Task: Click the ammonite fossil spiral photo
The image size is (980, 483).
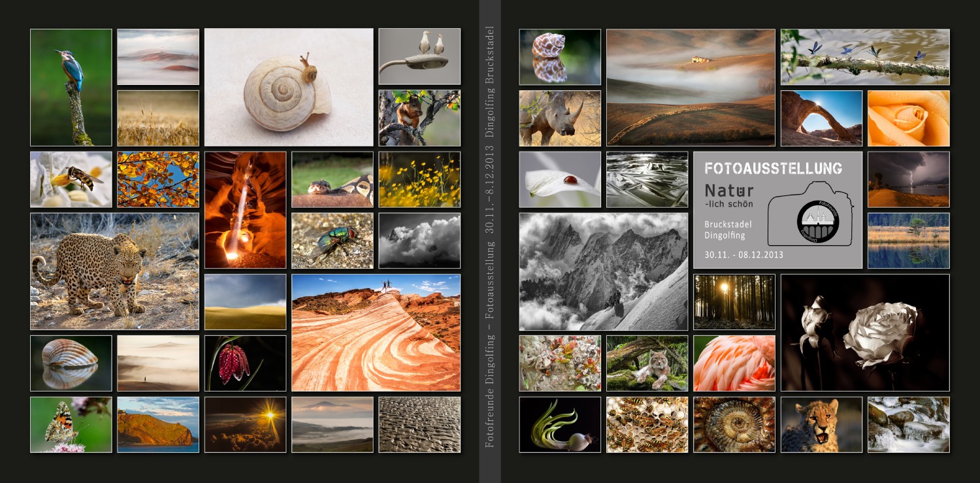Action: (x=734, y=425)
